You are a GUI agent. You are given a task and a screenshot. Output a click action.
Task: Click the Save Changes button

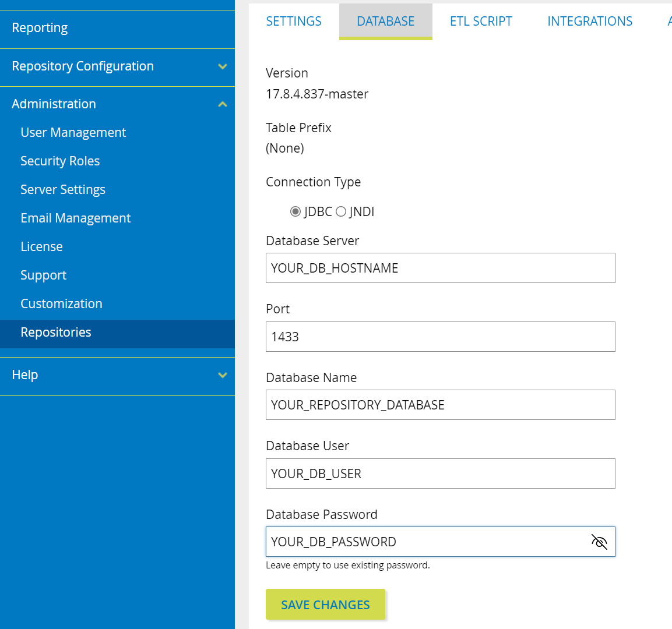coord(325,605)
